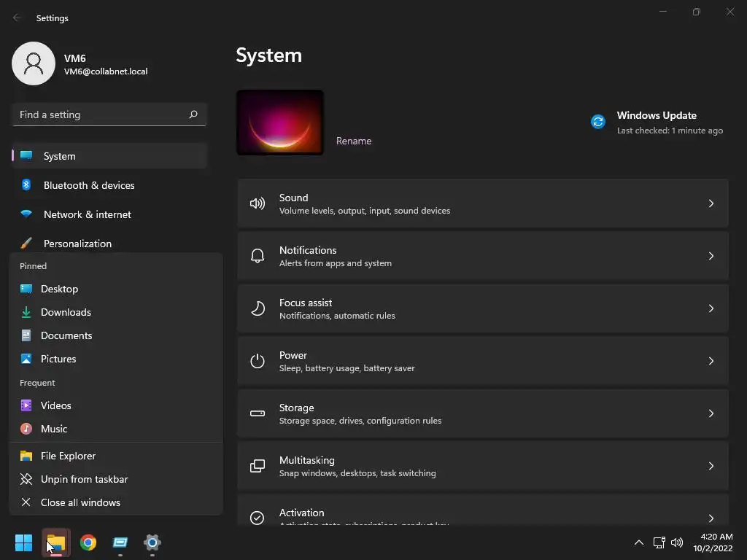Expand Storage row chevron
Image resolution: width=747 pixels, height=560 pixels.
(x=711, y=413)
